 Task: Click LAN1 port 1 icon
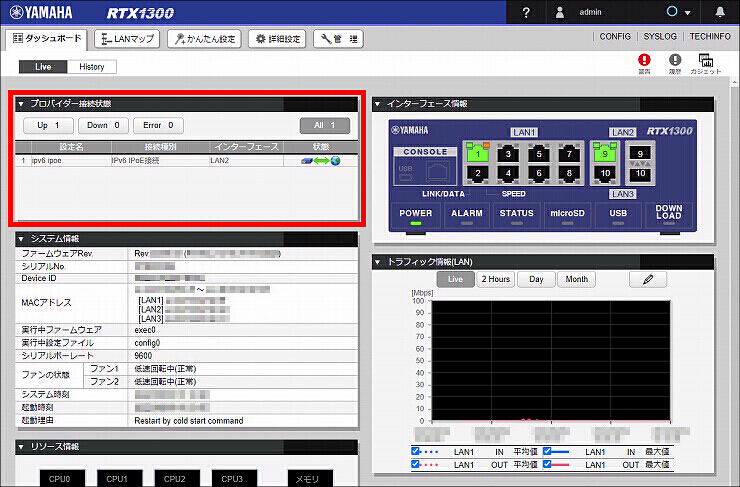coord(478,153)
